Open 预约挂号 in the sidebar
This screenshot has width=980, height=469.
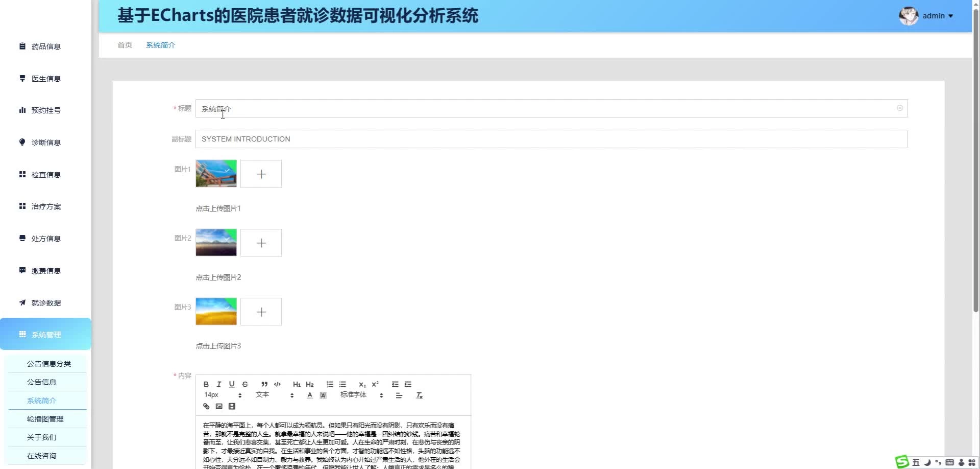pos(46,110)
